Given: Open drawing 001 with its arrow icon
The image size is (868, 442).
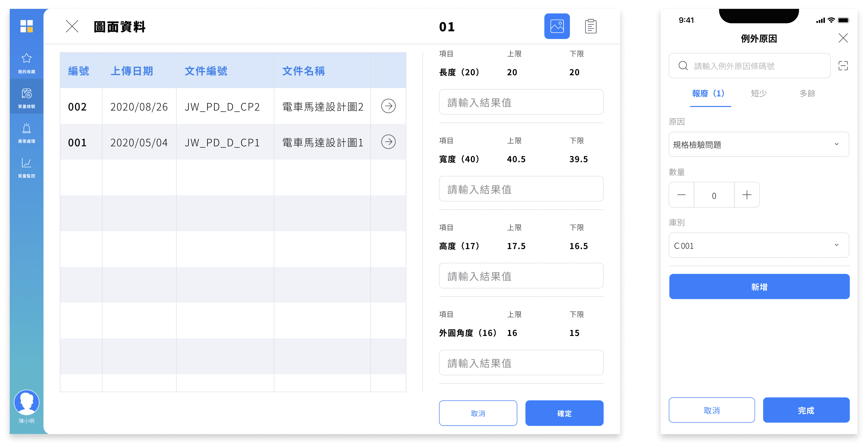Looking at the screenshot, I should (388, 142).
